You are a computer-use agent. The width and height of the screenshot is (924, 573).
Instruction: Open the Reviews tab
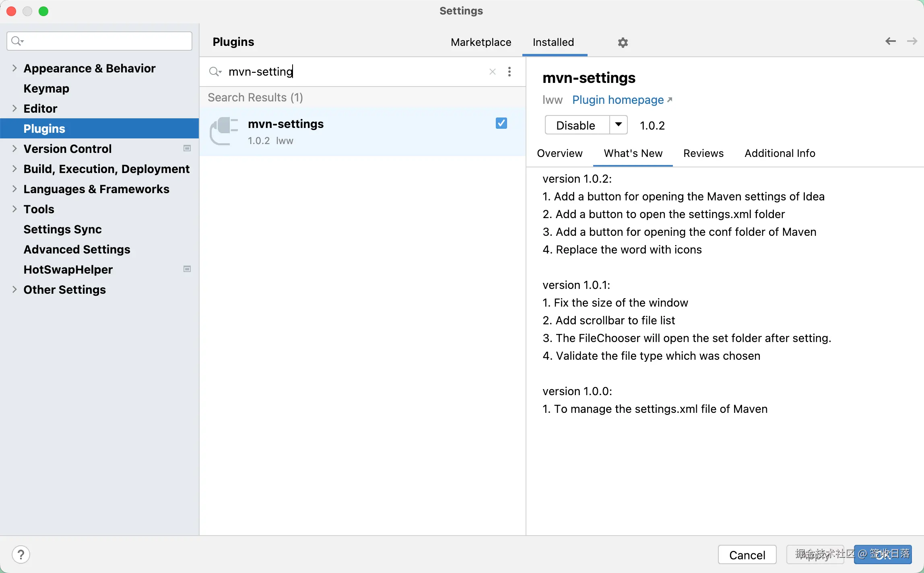pyautogui.click(x=703, y=153)
